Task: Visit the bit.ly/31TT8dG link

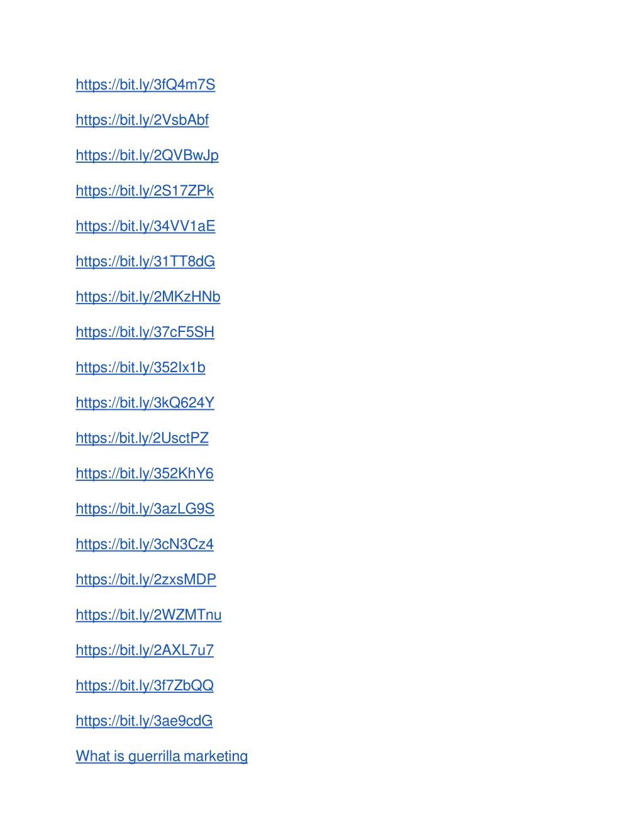Action: (145, 262)
